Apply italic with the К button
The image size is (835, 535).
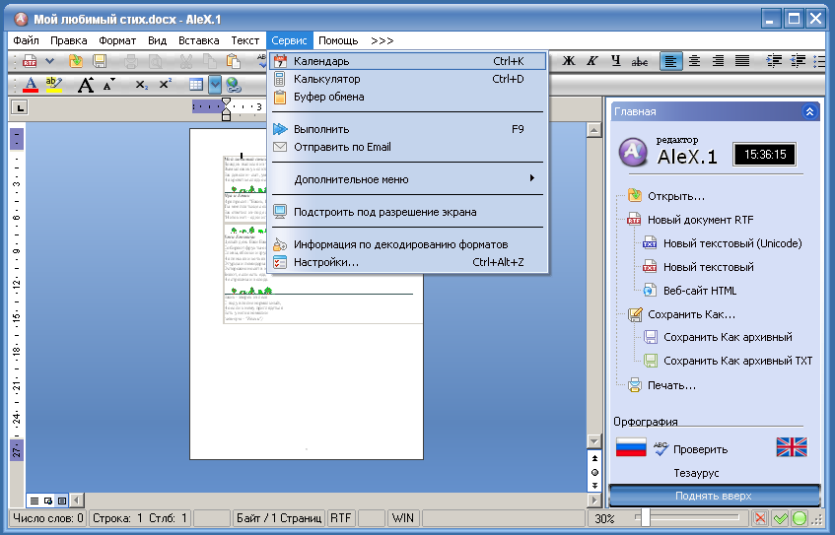(x=592, y=61)
